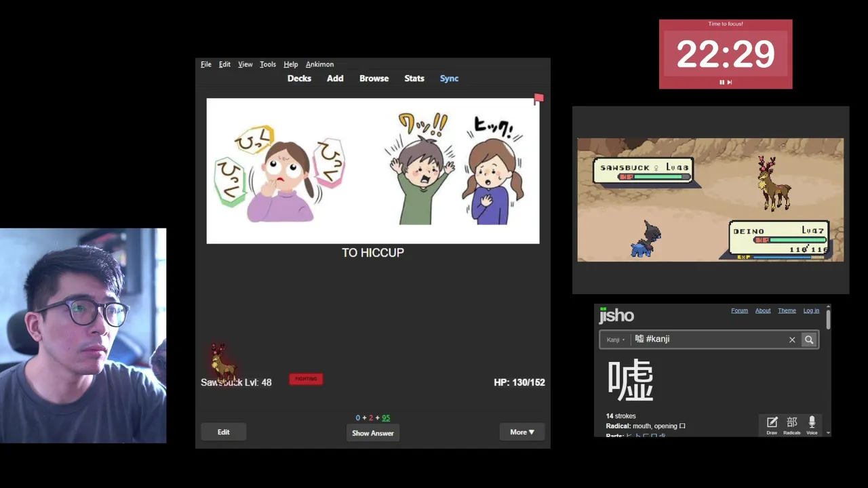Image resolution: width=868 pixels, height=488 pixels.
Task: Skip to next timer session
Action: coord(730,82)
